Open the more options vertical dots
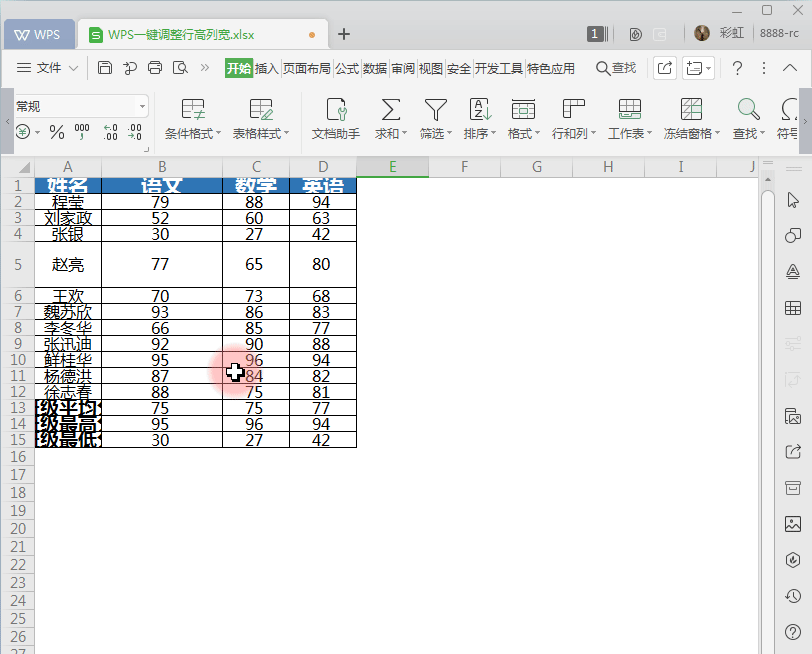This screenshot has height=654, width=812. [764, 68]
